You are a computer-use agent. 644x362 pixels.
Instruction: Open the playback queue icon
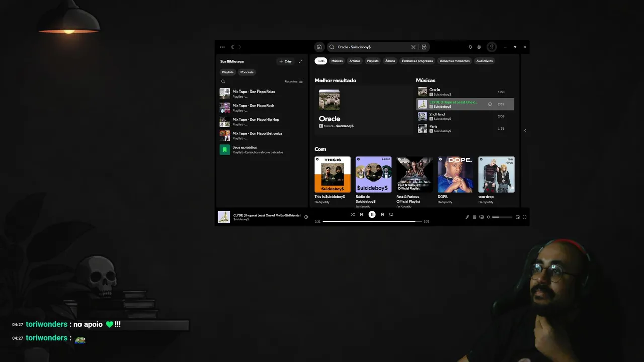474,217
